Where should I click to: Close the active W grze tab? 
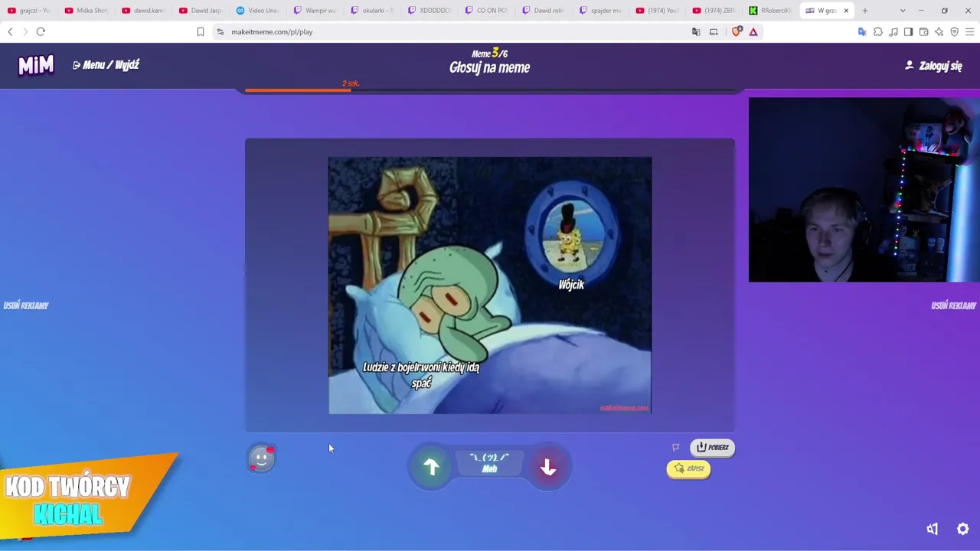846,11
